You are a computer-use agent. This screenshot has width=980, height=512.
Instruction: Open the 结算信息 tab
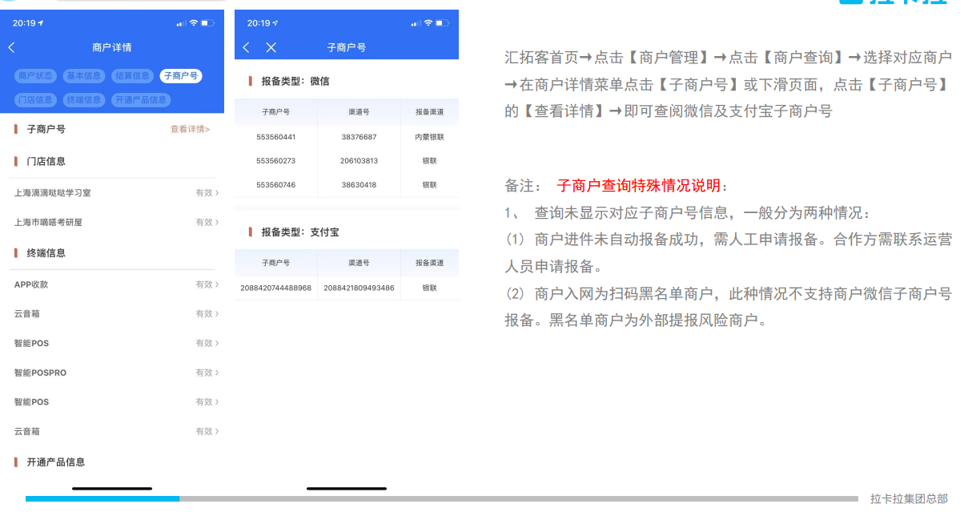[x=132, y=76]
